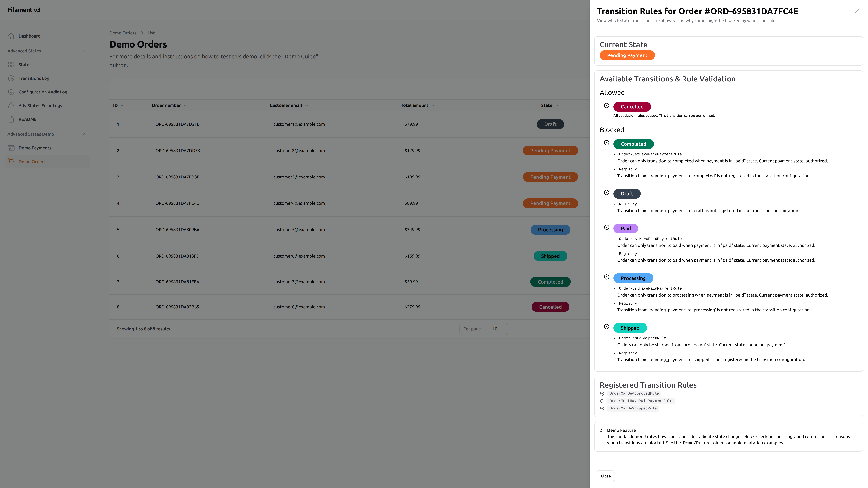Open Transitions Log using the clock icon
Viewport: 868px width, 488px height.
point(11,78)
